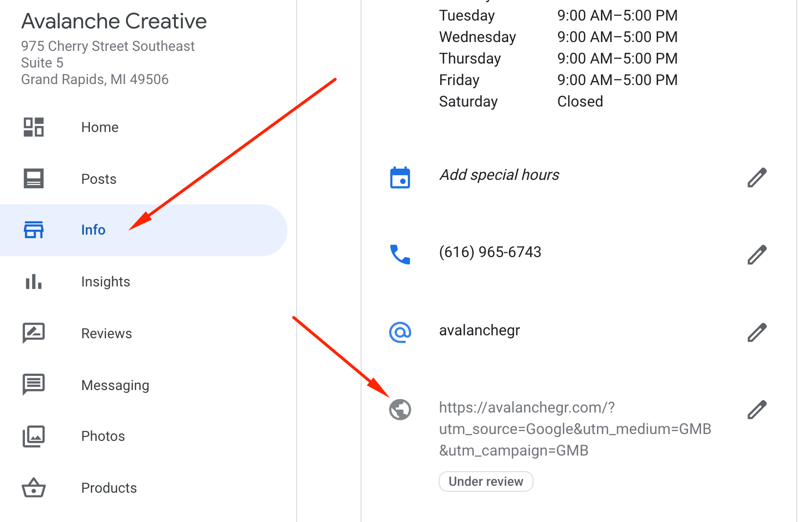Click the blue phone icon
Image resolution: width=812 pixels, height=522 pixels.
pos(400,255)
